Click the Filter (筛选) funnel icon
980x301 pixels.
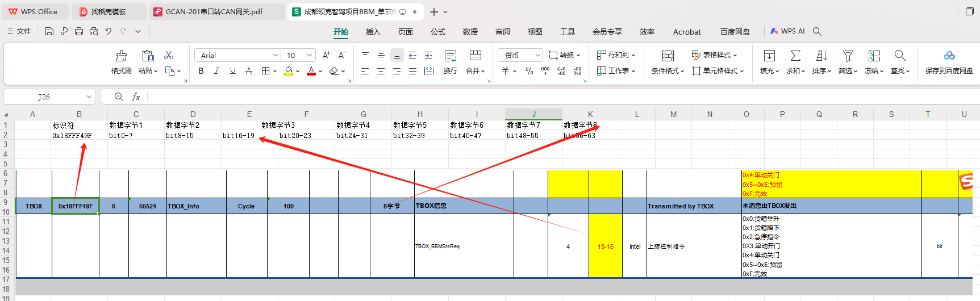click(x=848, y=56)
